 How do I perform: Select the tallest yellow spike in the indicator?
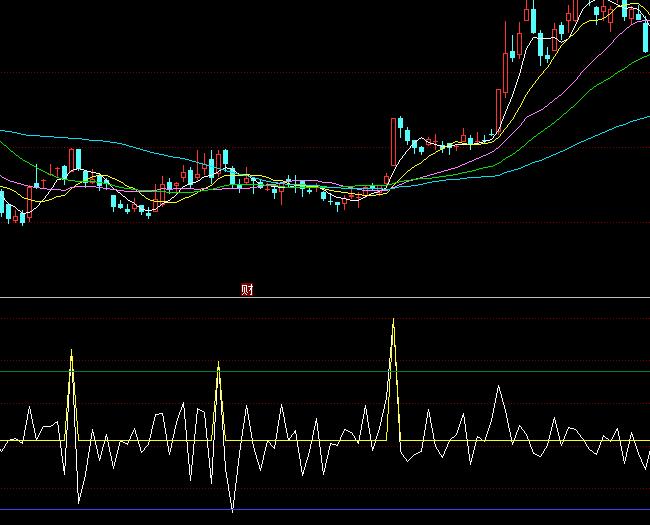(393, 322)
